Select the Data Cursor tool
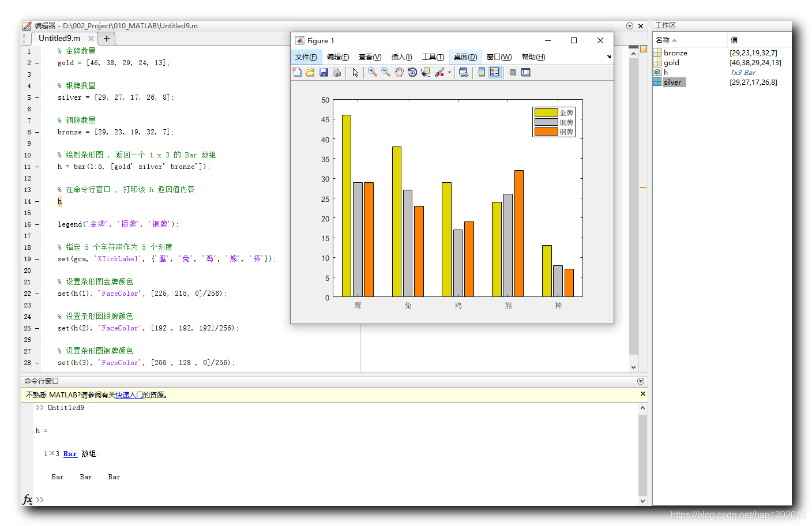The width and height of the screenshot is (812, 526). pos(426,72)
